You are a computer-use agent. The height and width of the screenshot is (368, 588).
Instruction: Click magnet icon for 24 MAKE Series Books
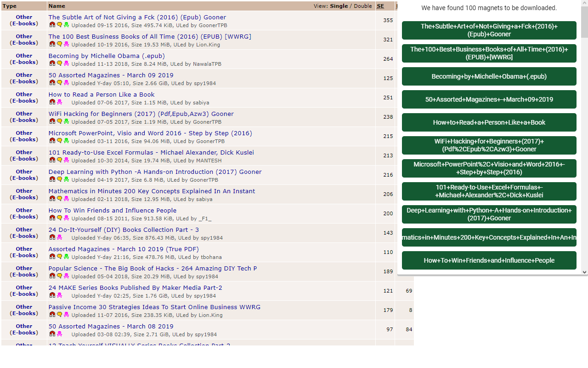(x=52, y=295)
